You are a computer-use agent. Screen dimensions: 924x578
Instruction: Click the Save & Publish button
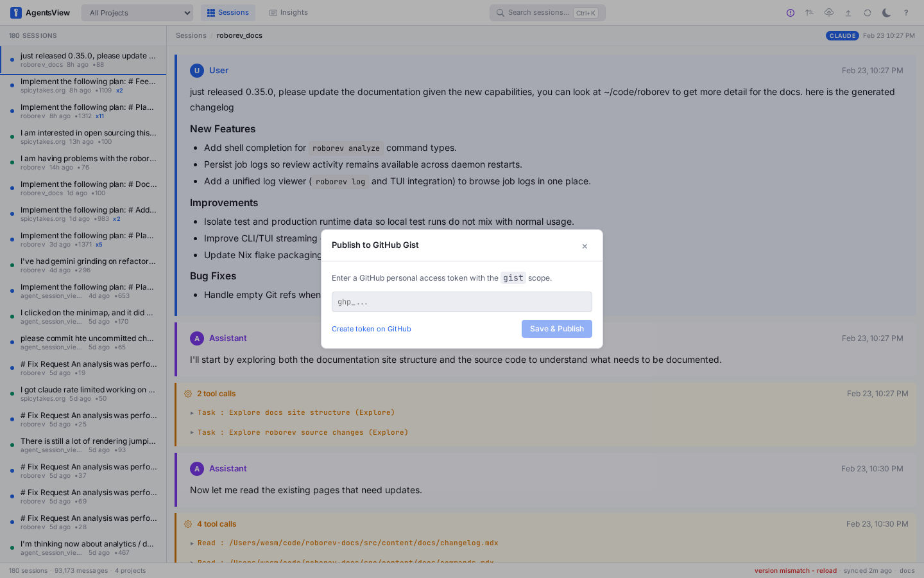556,328
